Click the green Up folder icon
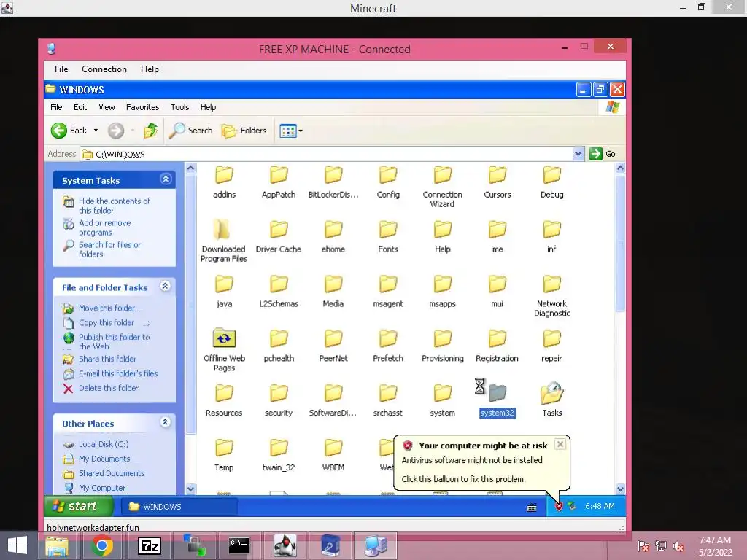 coord(150,131)
